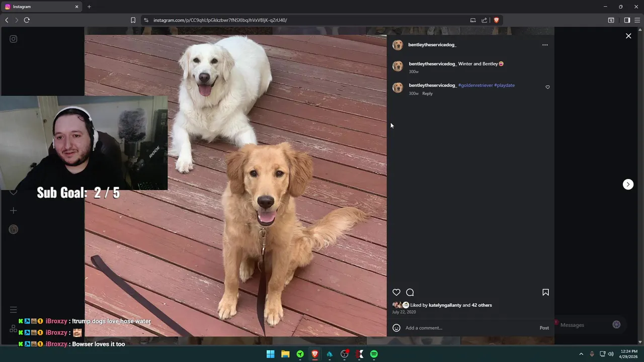This screenshot has height=362, width=644.
Task: Click the dogs photo
Action: pyautogui.click(x=235, y=186)
